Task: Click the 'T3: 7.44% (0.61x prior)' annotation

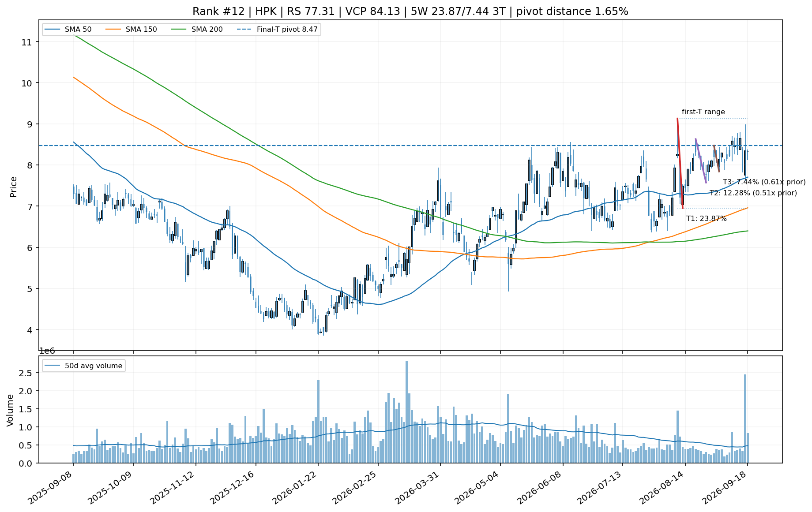Action: pos(764,182)
